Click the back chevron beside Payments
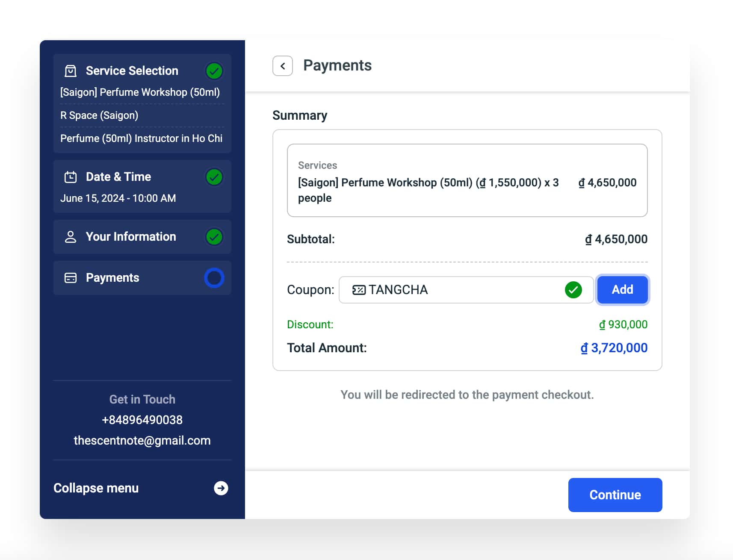The width and height of the screenshot is (733, 560). (283, 66)
